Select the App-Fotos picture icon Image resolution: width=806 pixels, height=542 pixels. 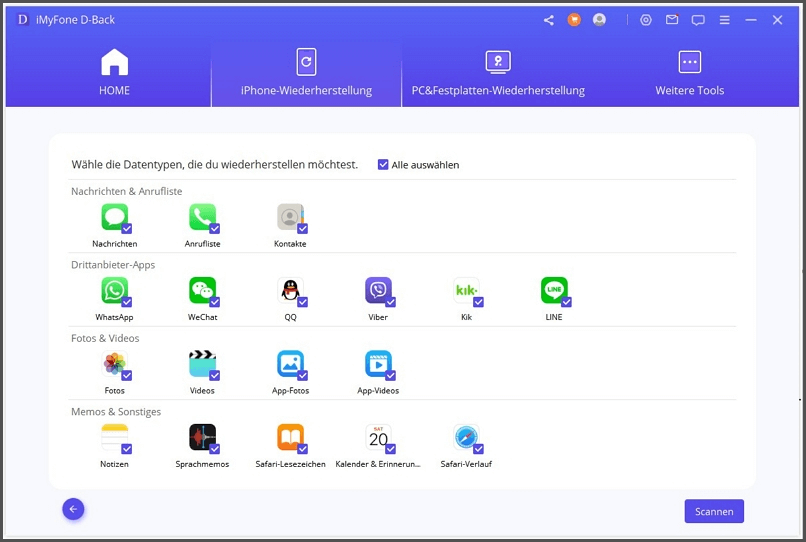tap(290, 364)
